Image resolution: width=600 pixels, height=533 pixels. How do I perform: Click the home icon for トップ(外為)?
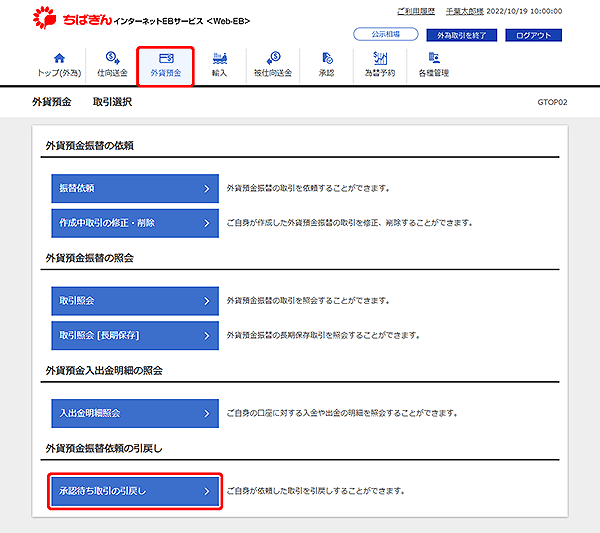(59, 58)
